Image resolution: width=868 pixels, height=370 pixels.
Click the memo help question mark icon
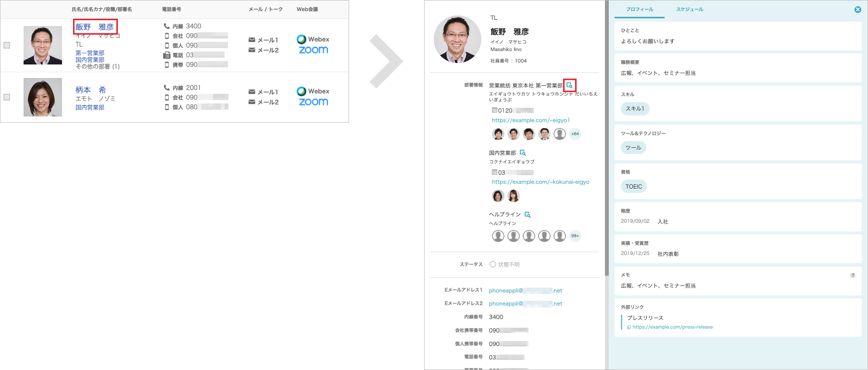pos(853,276)
